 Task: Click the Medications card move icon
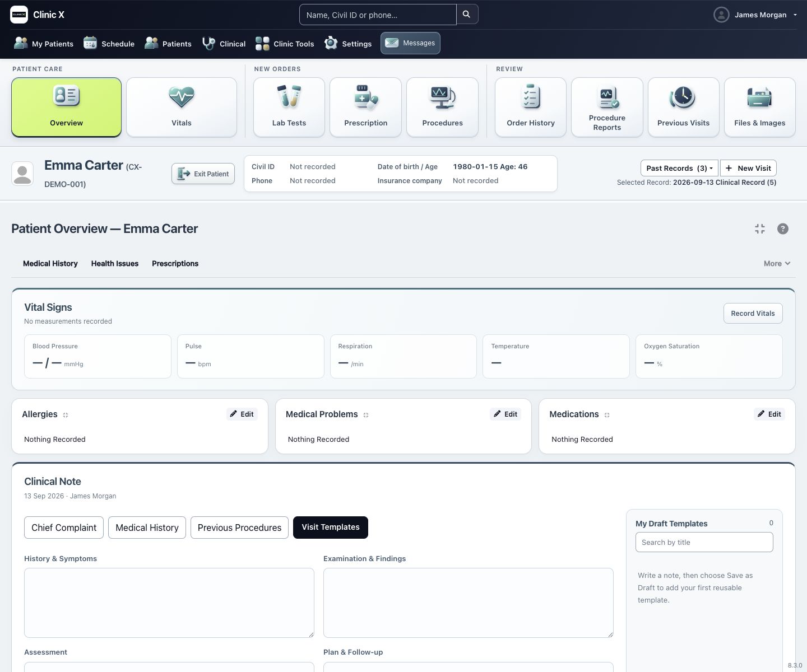(607, 415)
